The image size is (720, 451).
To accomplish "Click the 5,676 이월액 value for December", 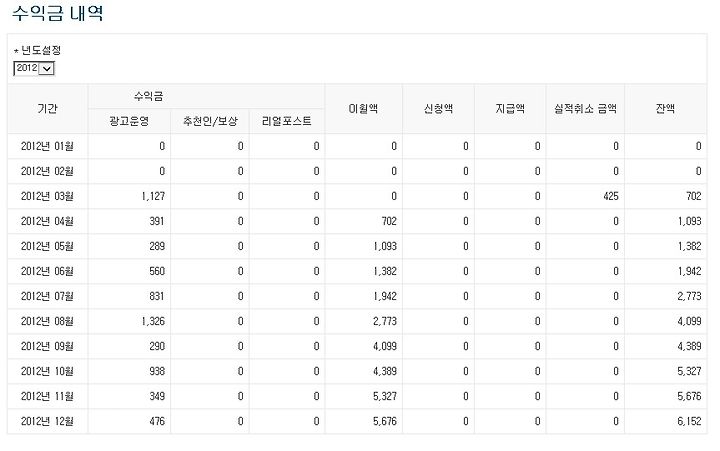I will [385, 422].
